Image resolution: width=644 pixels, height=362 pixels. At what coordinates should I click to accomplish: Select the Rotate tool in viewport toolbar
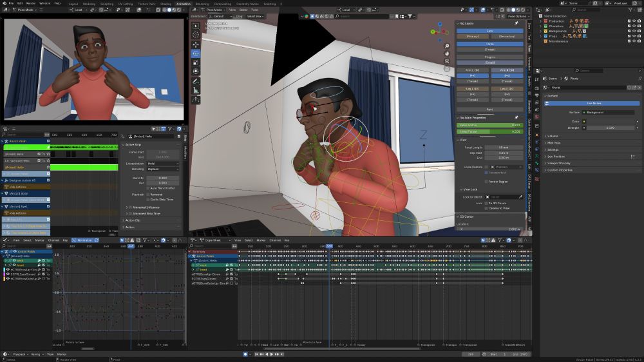click(196, 53)
